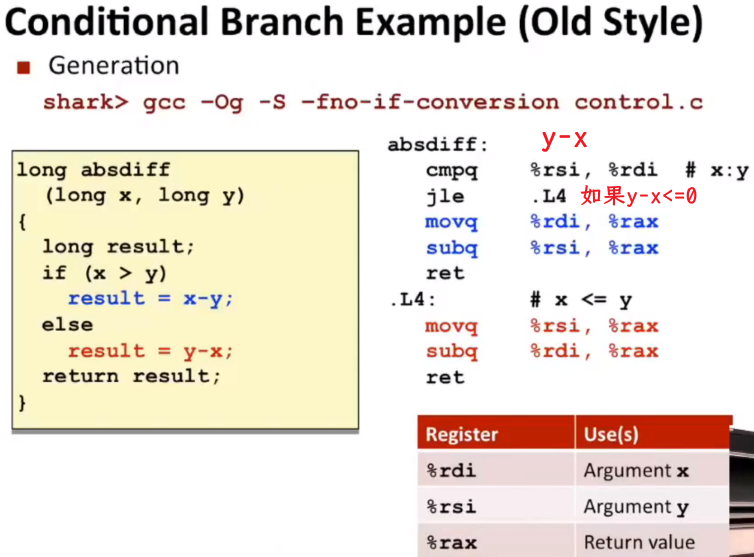
Task: Click the red 'movq %rsi, %rax' line
Action: click(542, 326)
